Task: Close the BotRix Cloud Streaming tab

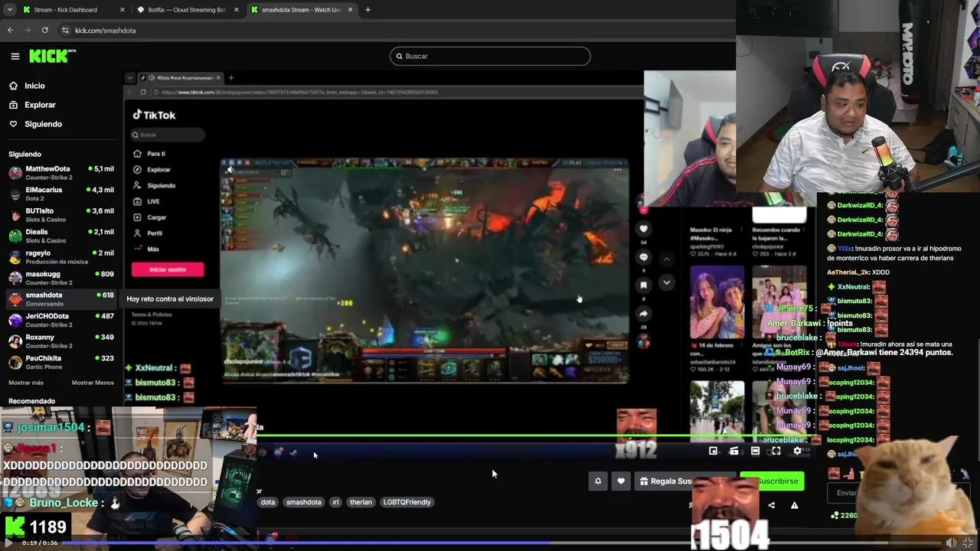Action: coord(236,10)
